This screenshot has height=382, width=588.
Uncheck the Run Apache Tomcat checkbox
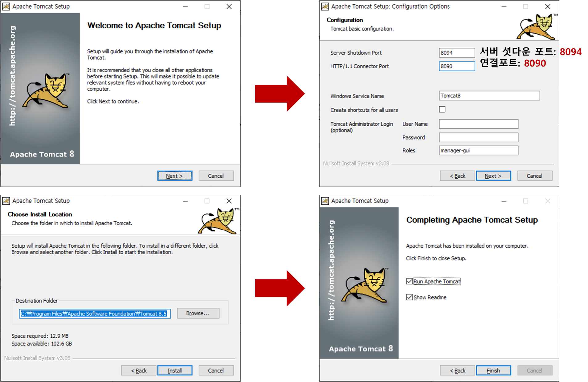tap(409, 281)
